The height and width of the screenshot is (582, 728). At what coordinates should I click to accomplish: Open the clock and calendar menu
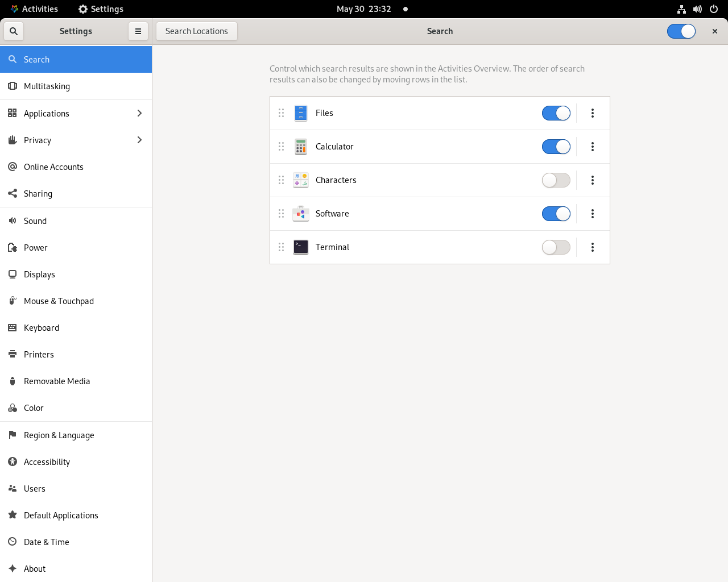[x=364, y=9]
